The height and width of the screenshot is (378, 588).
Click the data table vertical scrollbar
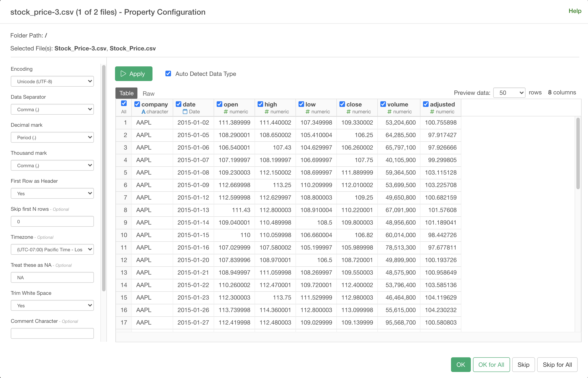click(x=578, y=153)
